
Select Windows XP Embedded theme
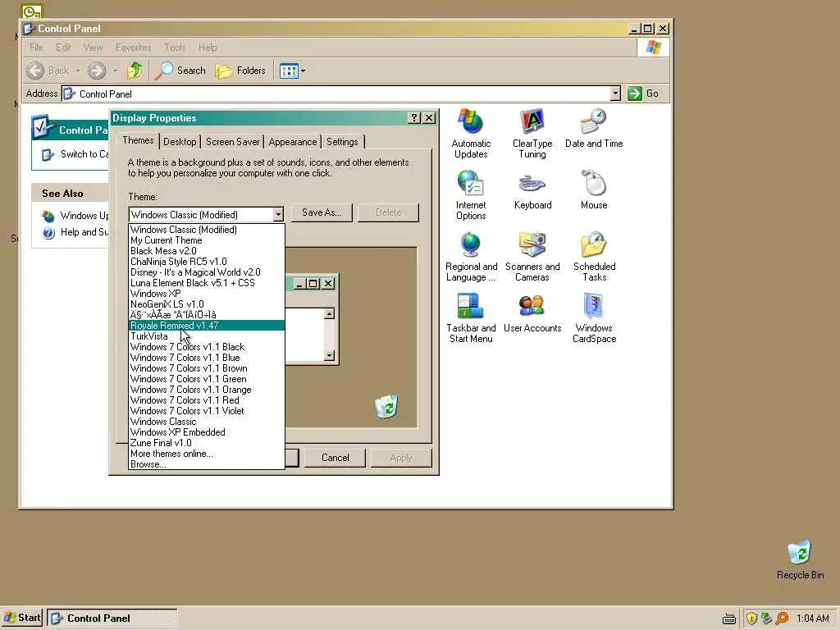(206, 432)
